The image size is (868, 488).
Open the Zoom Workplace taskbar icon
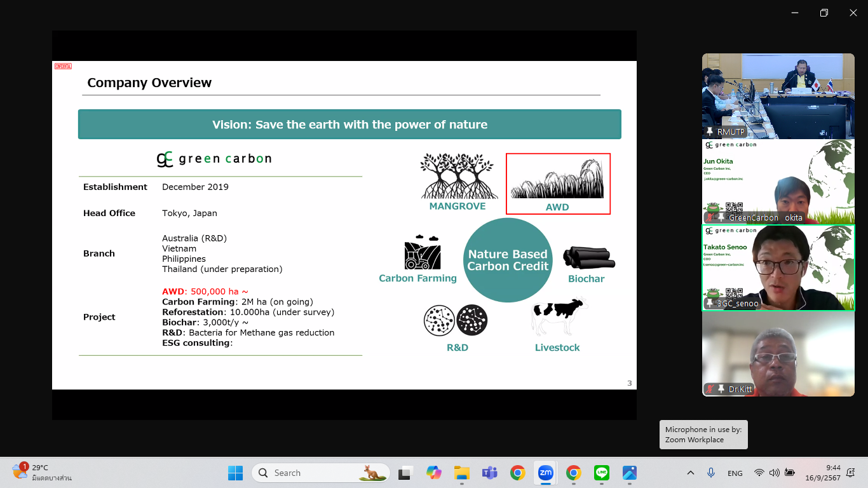tap(545, 473)
